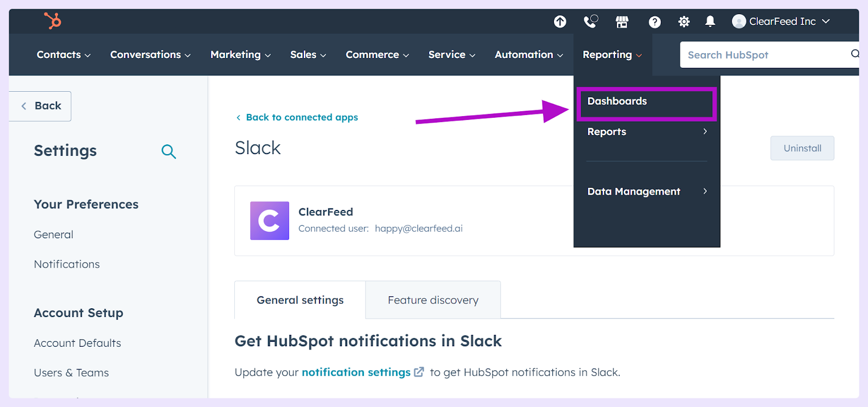The width and height of the screenshot is (868, 407).
Task: Open the notifications bell icon
Action: coord(710,21)
